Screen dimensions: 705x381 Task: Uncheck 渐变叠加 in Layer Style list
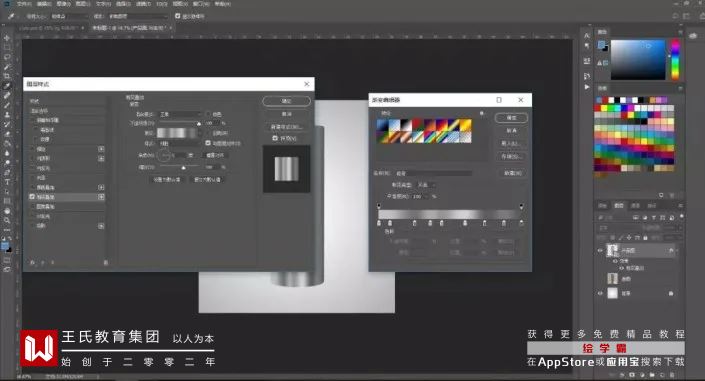click(32, 197)
